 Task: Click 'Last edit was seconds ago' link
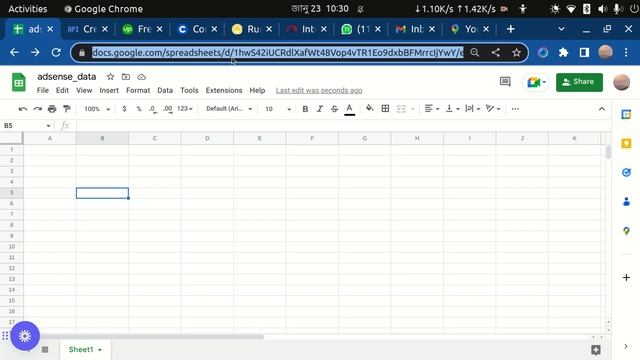pyautogui.click(x=319, y=90)
